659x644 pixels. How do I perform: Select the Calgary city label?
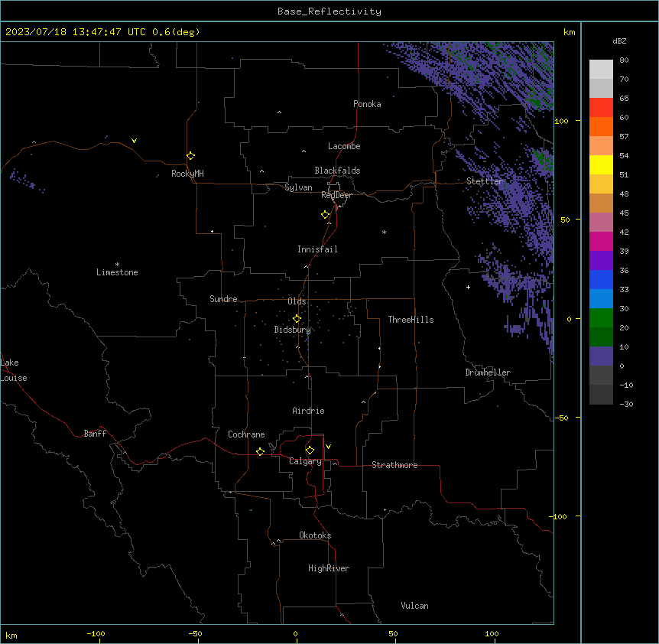pyautogui.click(x=305, y=461)
